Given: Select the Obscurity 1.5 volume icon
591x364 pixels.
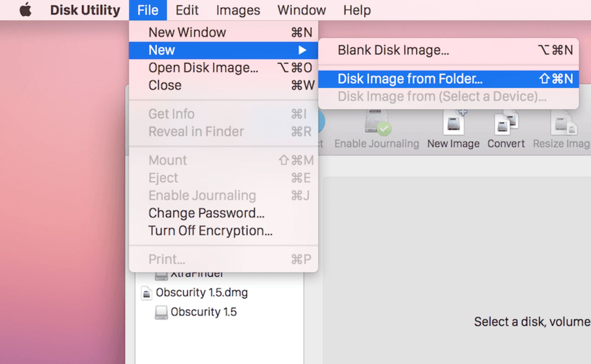Looking at the screenshot, I should pos(161,312).
